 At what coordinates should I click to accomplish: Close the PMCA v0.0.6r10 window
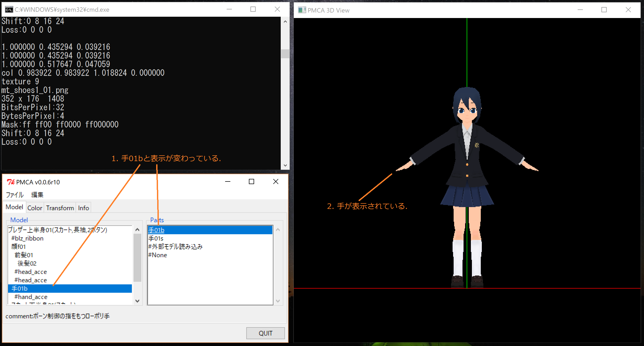(x=276, y=181)
